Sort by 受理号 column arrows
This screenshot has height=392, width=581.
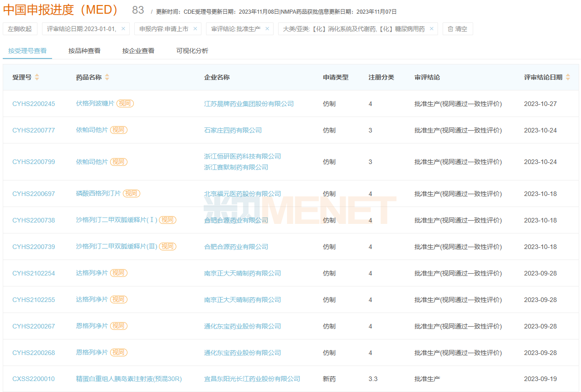[x=37, y=77]
